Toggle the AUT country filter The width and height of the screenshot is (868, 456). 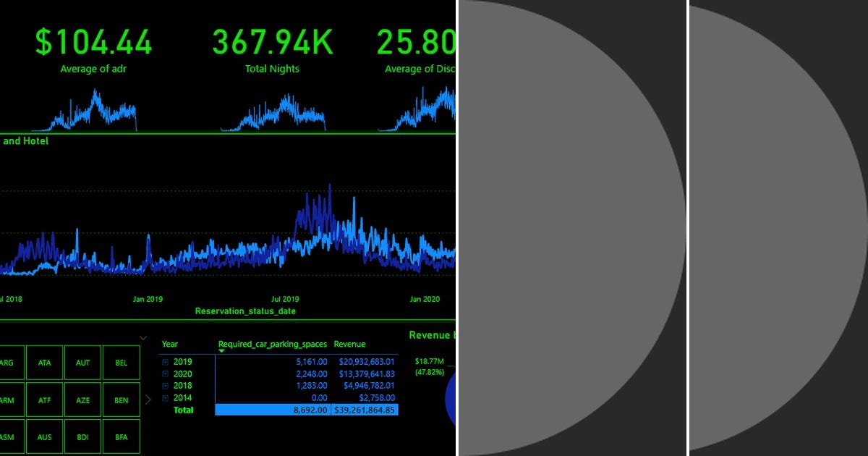82,362
